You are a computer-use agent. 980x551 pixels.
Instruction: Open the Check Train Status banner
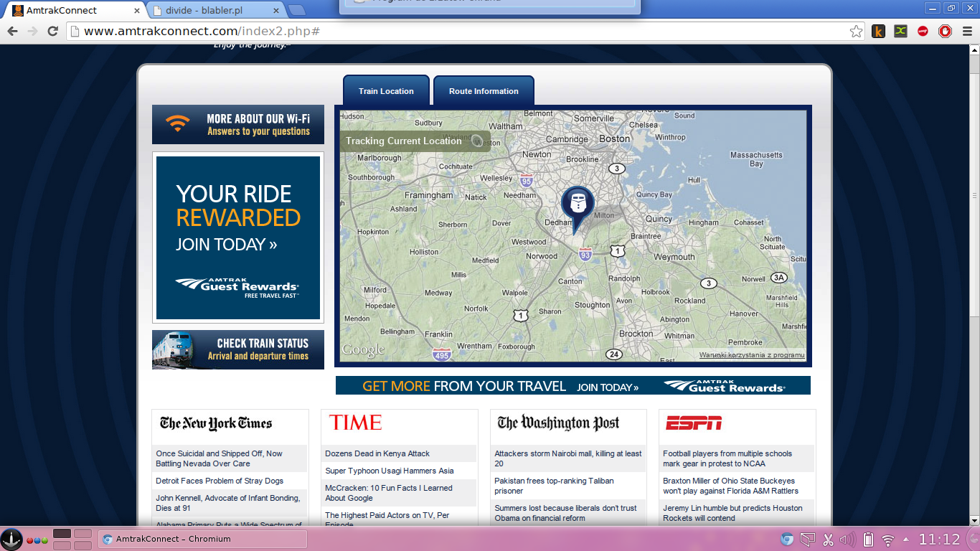(x=238, y=349)
